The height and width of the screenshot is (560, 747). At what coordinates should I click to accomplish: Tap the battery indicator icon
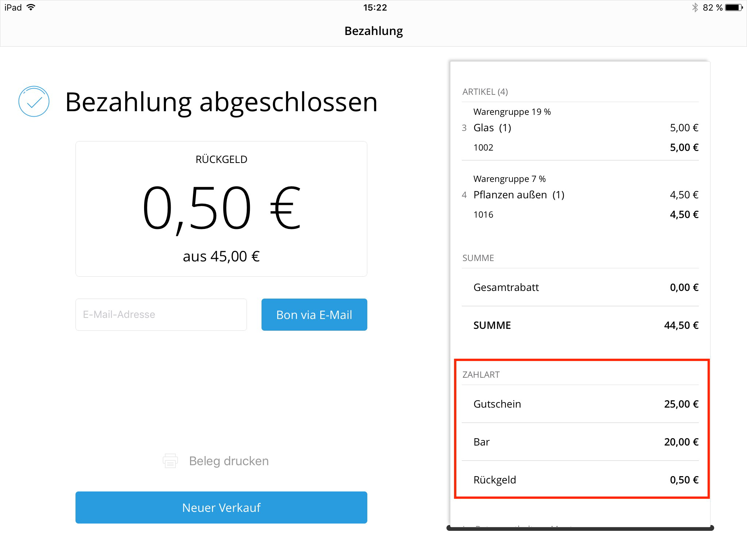[x=734, y=7]
